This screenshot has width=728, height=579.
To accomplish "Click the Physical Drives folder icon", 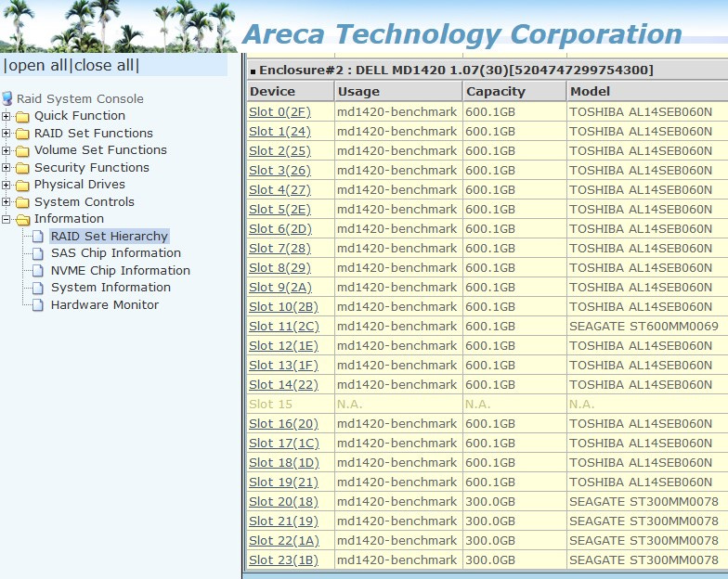I will click(x=22, y=185).
